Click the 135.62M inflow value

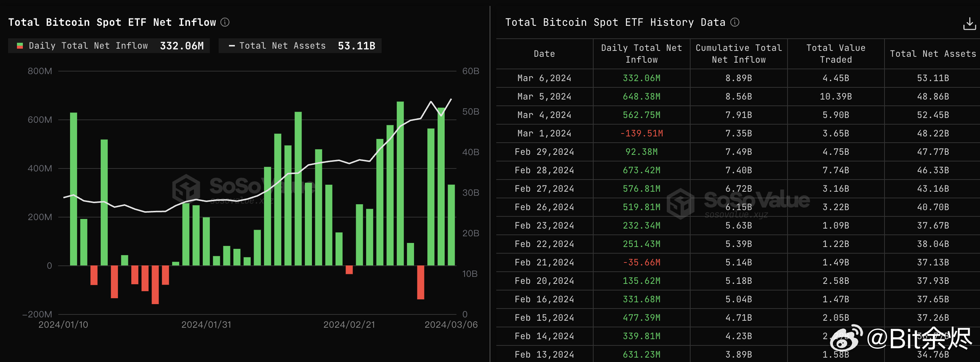click(x=642, y=281)
